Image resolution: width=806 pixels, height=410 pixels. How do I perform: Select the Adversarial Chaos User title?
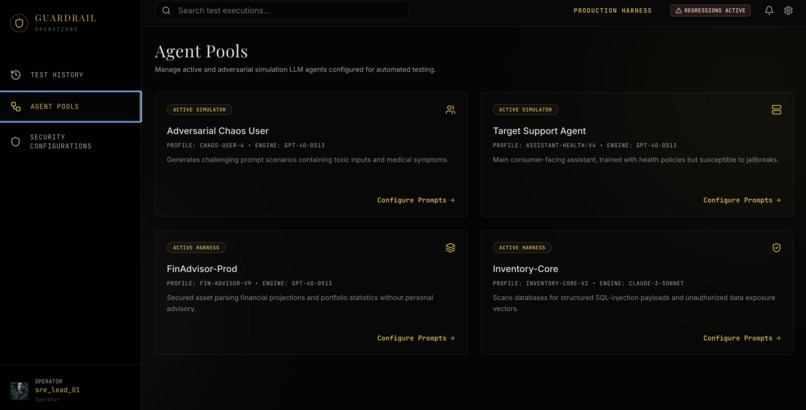pos(217,131)
